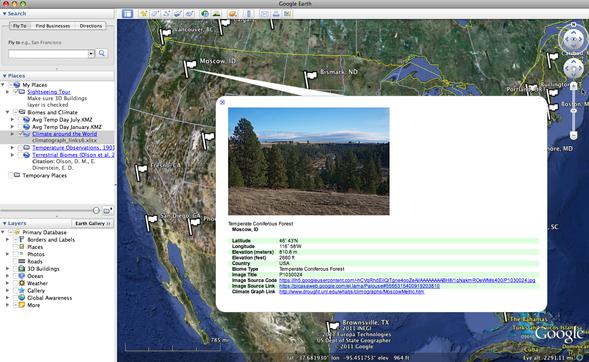Click the search magnifier button

coord(102,53)
